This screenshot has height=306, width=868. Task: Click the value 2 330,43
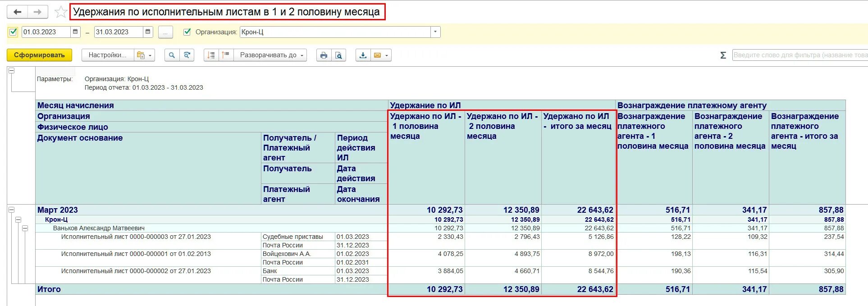(x=450, y=237)
